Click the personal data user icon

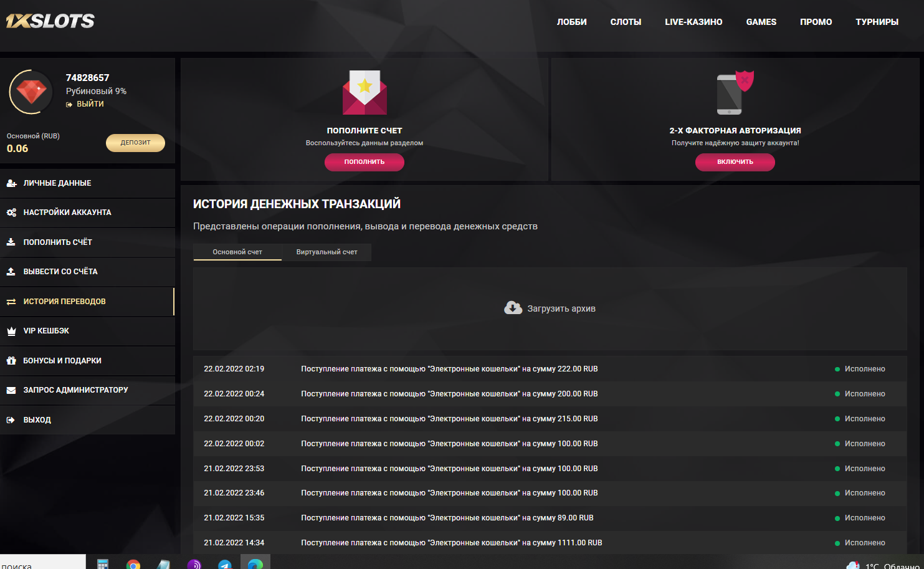click(x=11, y=183)
